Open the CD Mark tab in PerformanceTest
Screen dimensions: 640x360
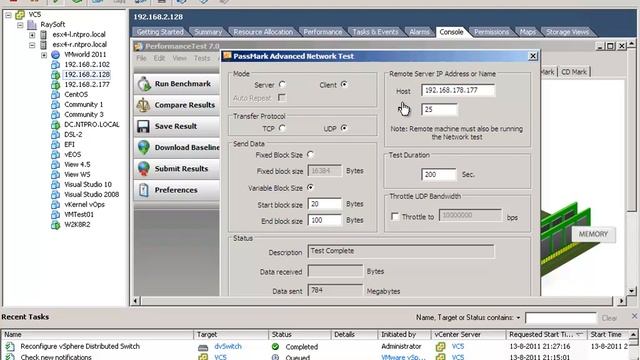tap(574, 72)
